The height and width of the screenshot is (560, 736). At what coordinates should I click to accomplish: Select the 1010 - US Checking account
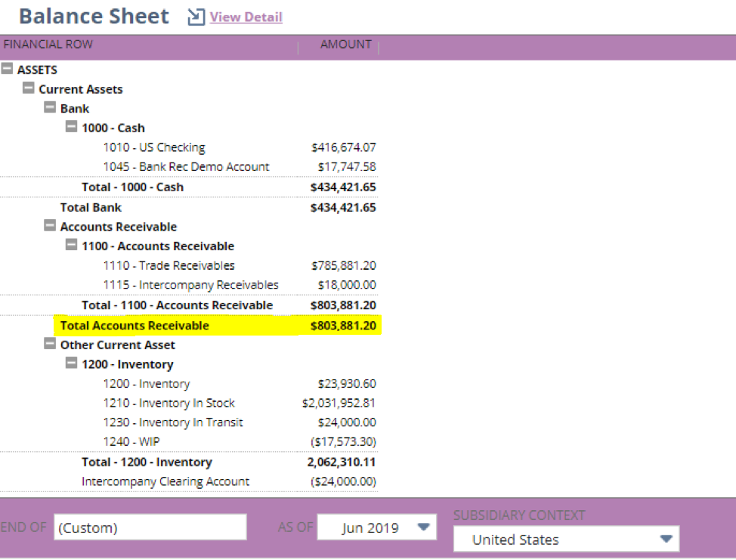(x=155, y=147)
